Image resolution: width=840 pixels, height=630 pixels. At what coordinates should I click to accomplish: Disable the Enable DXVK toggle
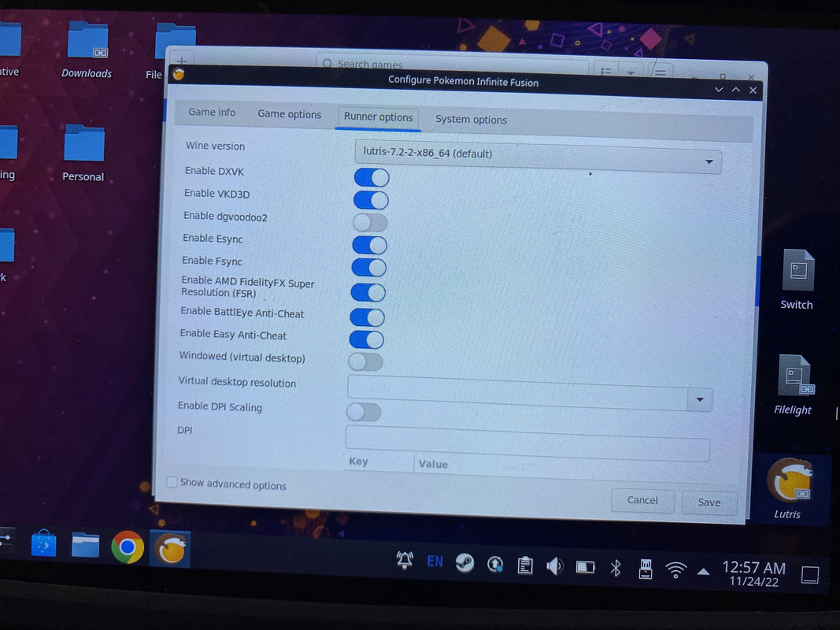tap(372, 177)
